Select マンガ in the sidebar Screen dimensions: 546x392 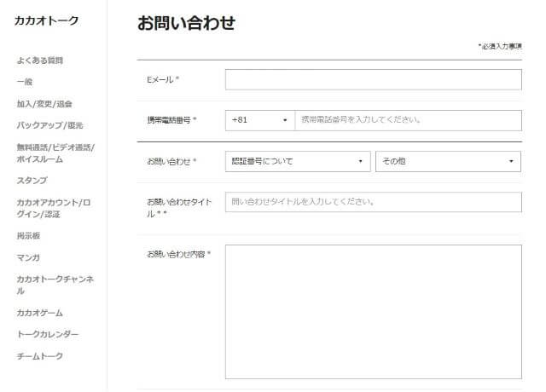coord(28,257)
